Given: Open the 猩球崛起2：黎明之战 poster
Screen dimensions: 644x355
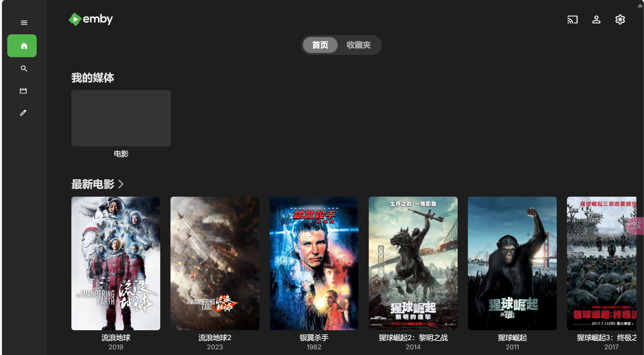Looking at the screenshot, I should coord(413,263).
